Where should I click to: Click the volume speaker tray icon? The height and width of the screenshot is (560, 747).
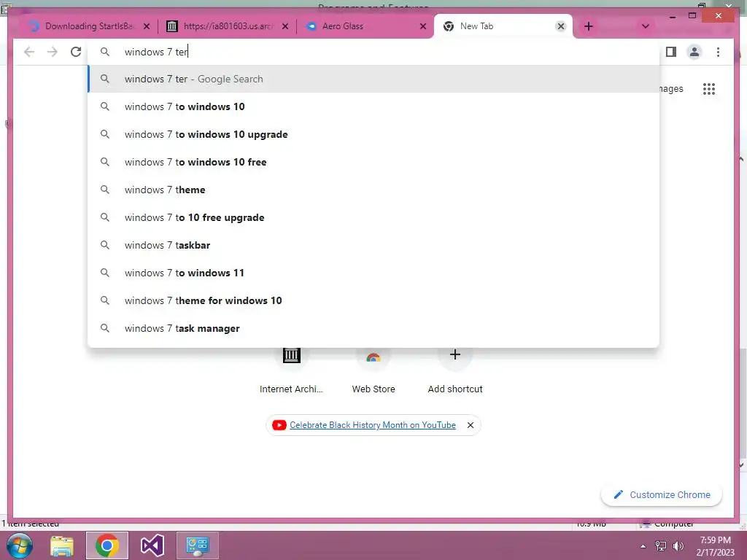[678, 546]
